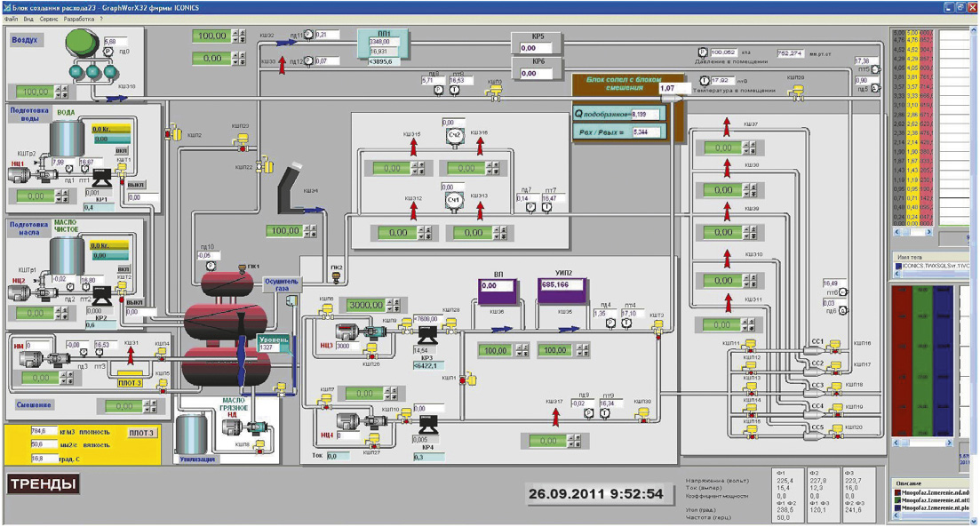Open the Сервис menu
This screenshot has height=527, width=980.
[x=49, y=20]
